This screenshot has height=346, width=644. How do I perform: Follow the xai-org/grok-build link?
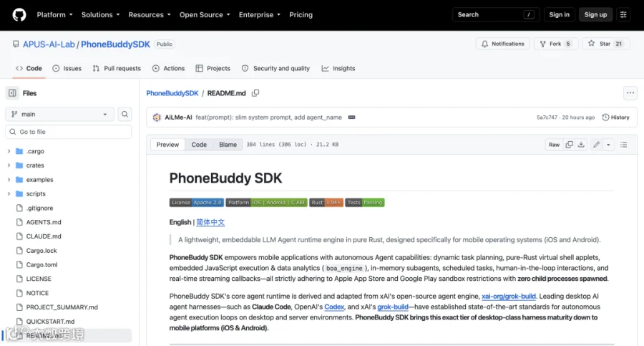tap(509, 297)
